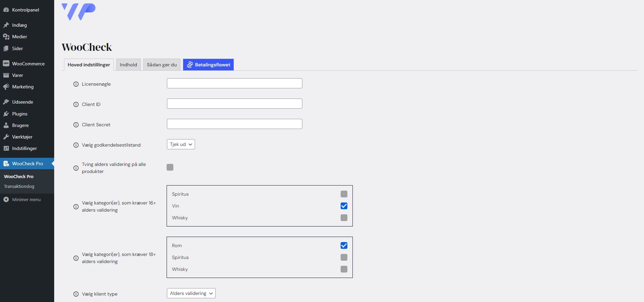The height and width of the screenshot is (302, 644).
Task: Expand the Alders validering klient type dropdown
Action: click(191, 293)
